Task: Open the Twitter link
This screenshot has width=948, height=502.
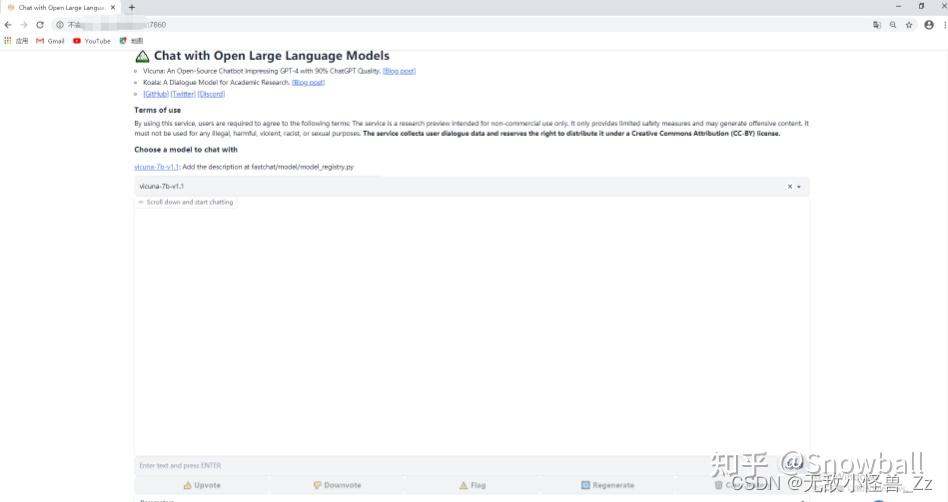Action: 183,94
